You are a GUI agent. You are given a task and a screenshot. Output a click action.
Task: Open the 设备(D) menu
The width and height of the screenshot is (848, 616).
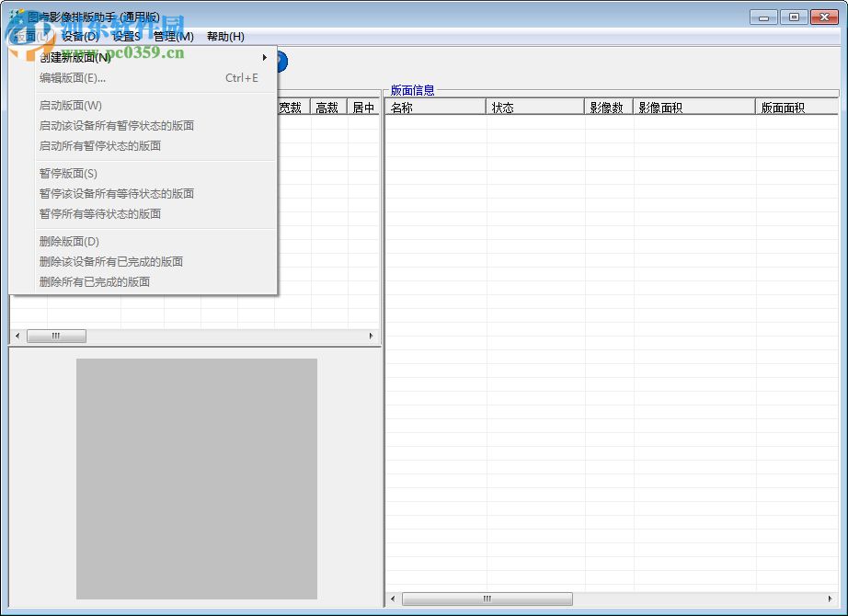(78, 37)
